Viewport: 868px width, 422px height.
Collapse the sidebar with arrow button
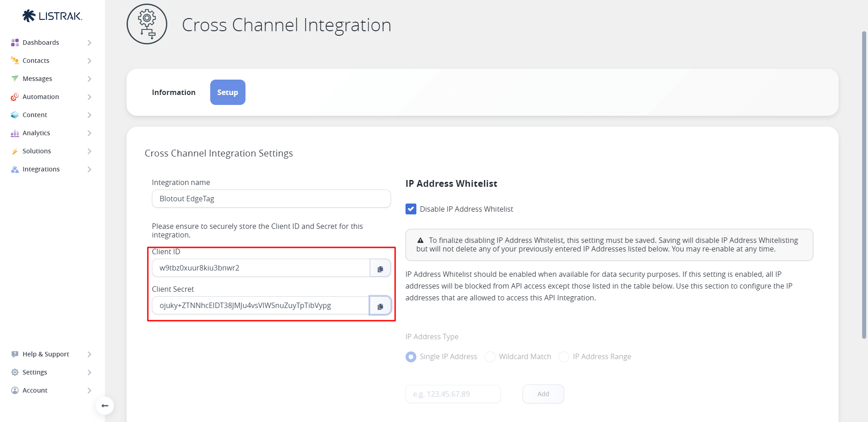[x=105, y=406]
